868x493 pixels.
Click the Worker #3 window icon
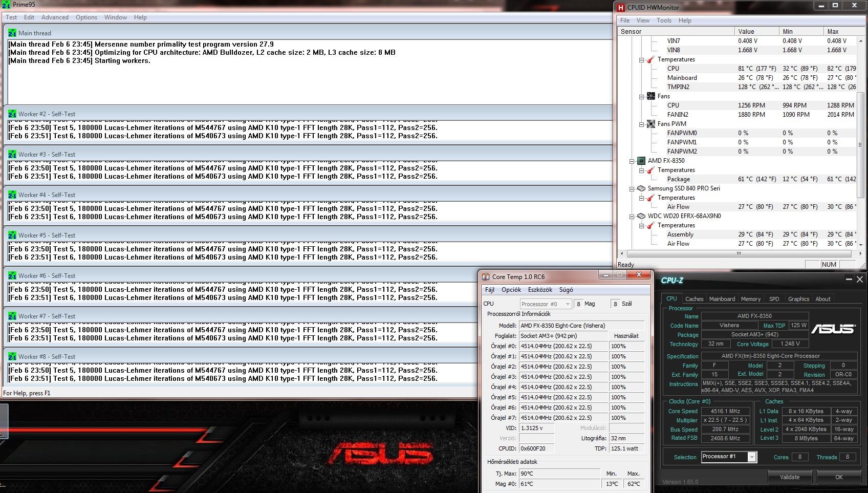point(12,154)
